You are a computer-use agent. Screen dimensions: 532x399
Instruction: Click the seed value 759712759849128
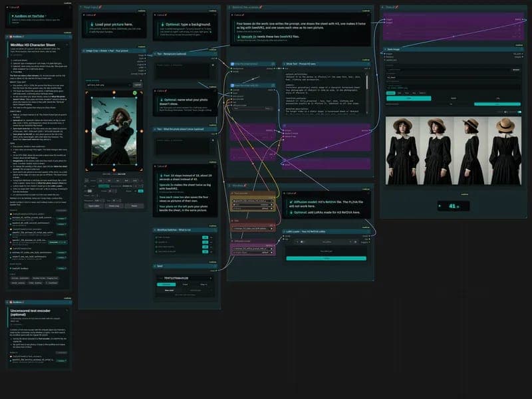(176, 278)
